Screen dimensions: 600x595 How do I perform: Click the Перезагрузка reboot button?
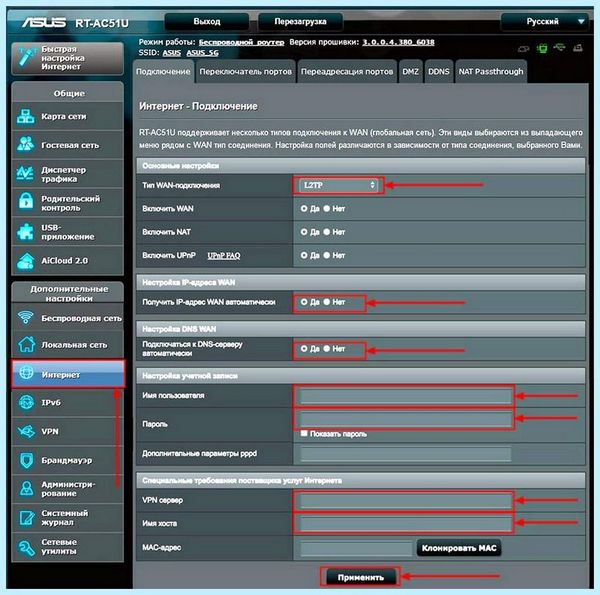click(300, 21)
